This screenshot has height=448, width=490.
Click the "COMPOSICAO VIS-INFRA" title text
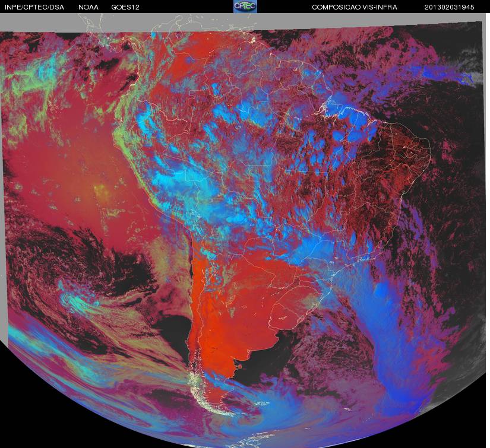coord(355,7)
